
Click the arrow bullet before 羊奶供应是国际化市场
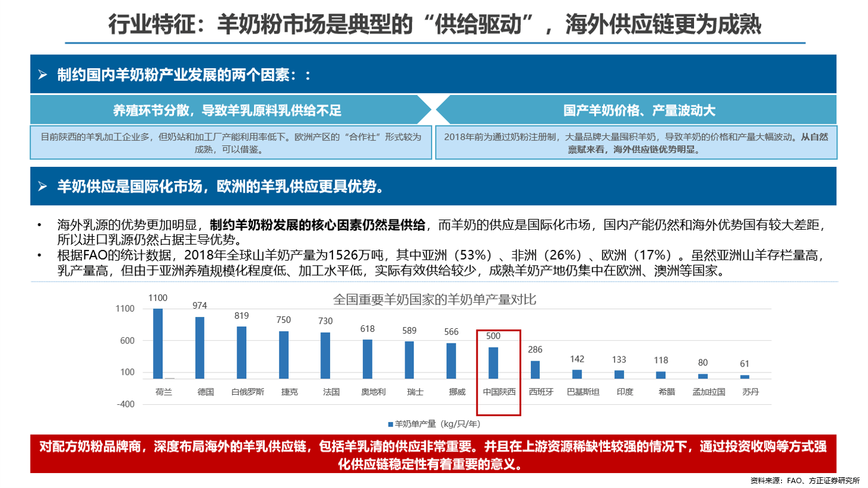click(x=42, y=186)
